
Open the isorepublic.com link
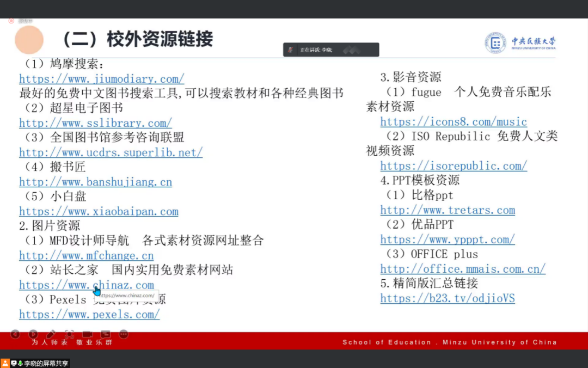[453, 165]
